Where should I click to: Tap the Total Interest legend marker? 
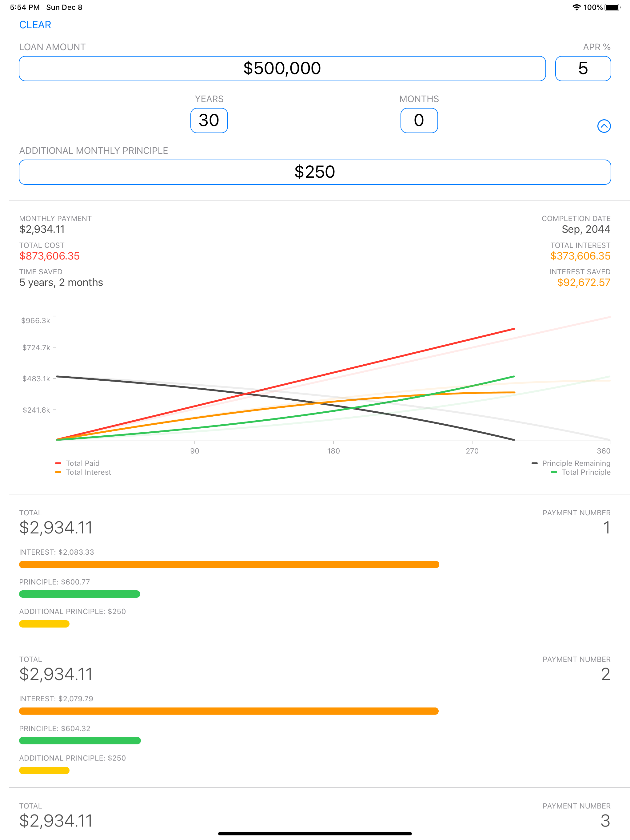coord(58,472)
